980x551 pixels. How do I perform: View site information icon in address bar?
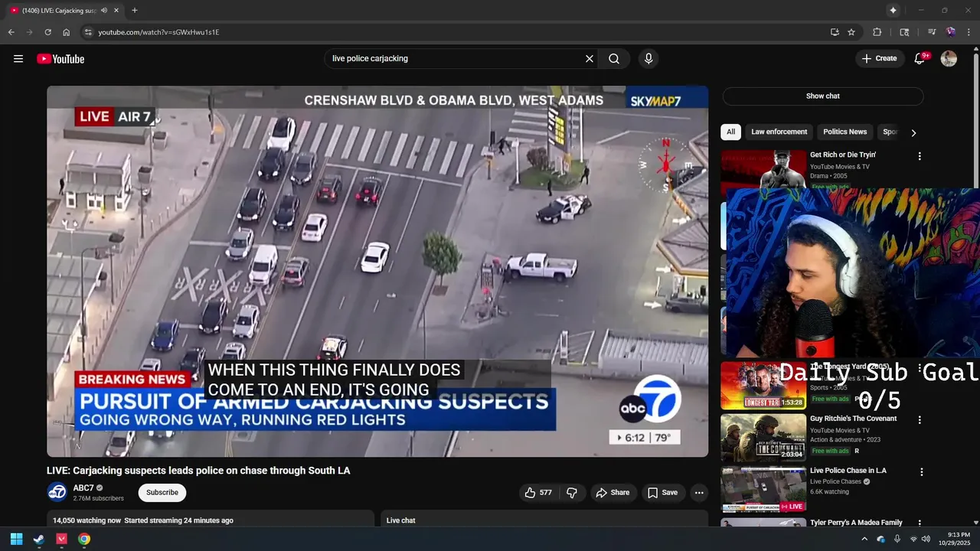88,32
